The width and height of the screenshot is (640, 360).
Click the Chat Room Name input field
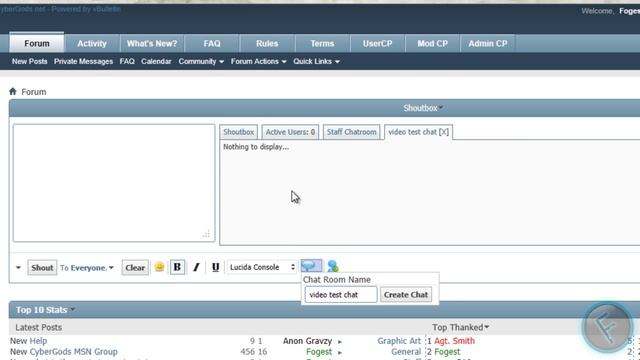coord(341,295)
